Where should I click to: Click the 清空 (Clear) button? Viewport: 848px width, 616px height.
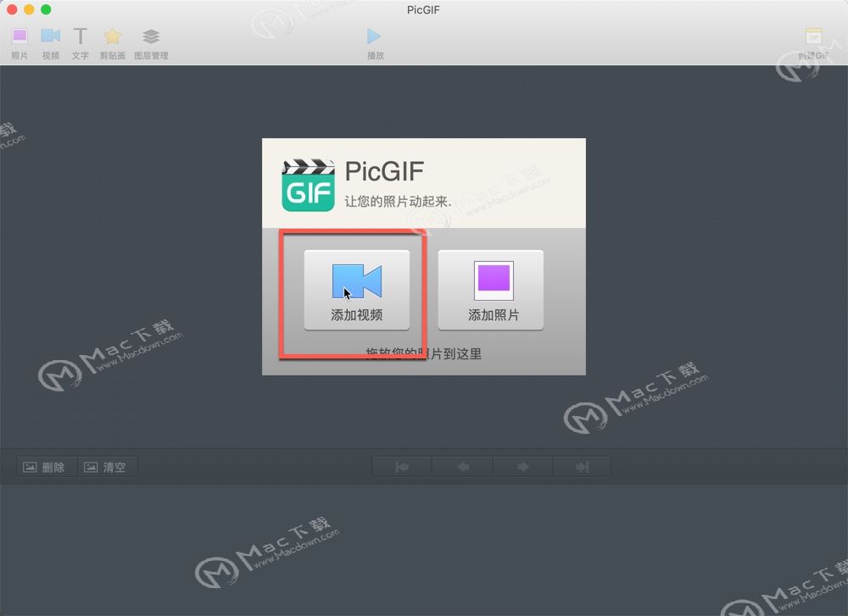108,467
